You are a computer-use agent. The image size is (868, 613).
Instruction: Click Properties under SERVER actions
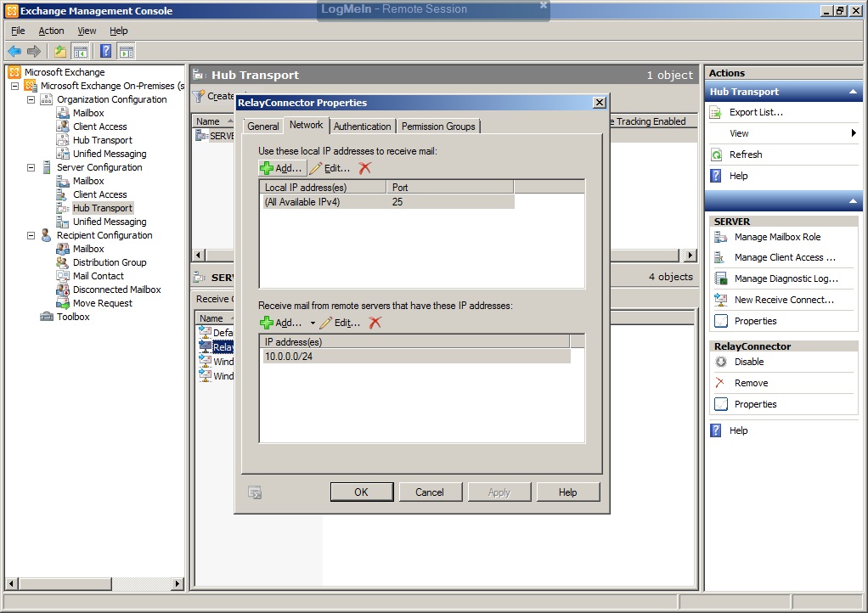point(755,321)
